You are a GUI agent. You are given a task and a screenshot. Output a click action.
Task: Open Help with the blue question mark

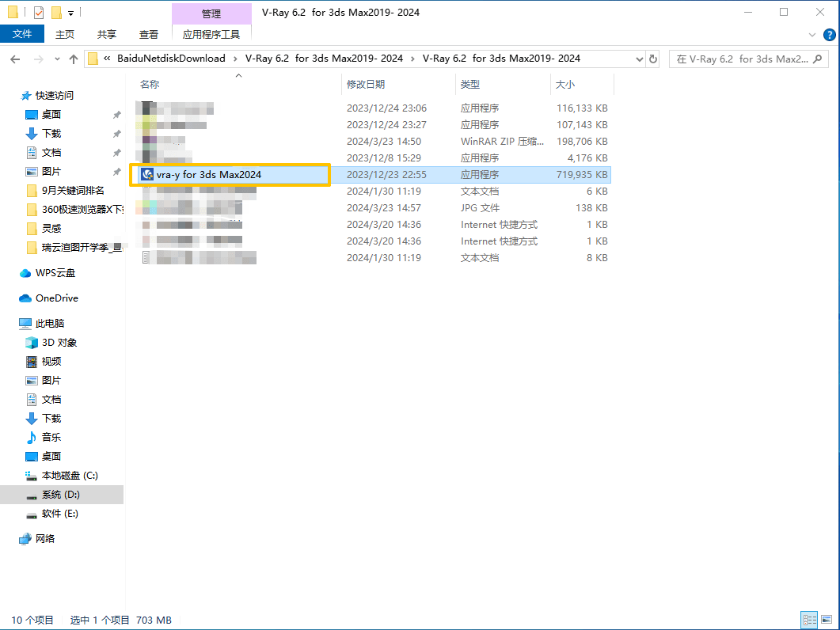click(x=829, y=35)
